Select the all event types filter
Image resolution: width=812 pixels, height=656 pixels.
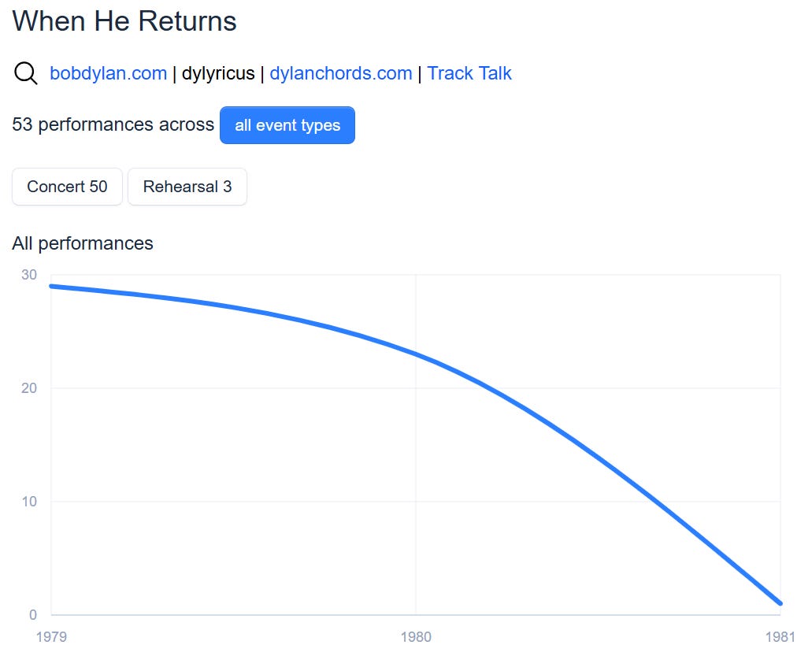pos(287,125)
